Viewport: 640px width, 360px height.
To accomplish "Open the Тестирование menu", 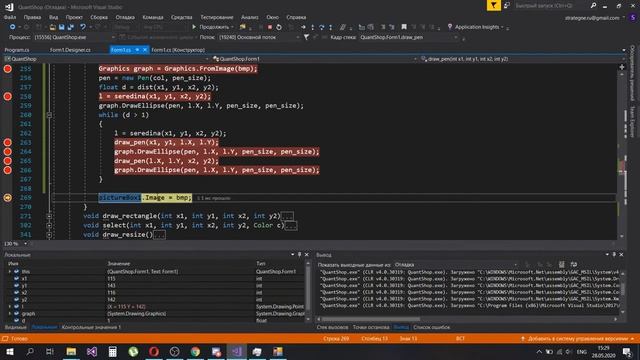I will pyautogui.click(x=217, y=17).
